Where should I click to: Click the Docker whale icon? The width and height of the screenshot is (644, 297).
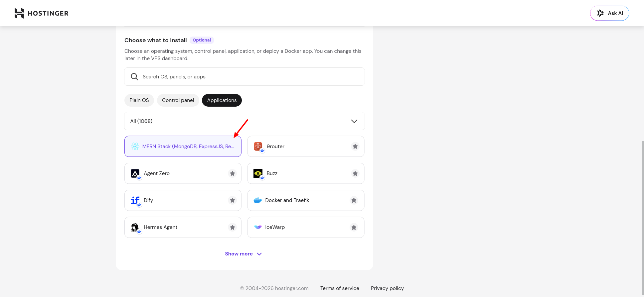pos(258,200)
